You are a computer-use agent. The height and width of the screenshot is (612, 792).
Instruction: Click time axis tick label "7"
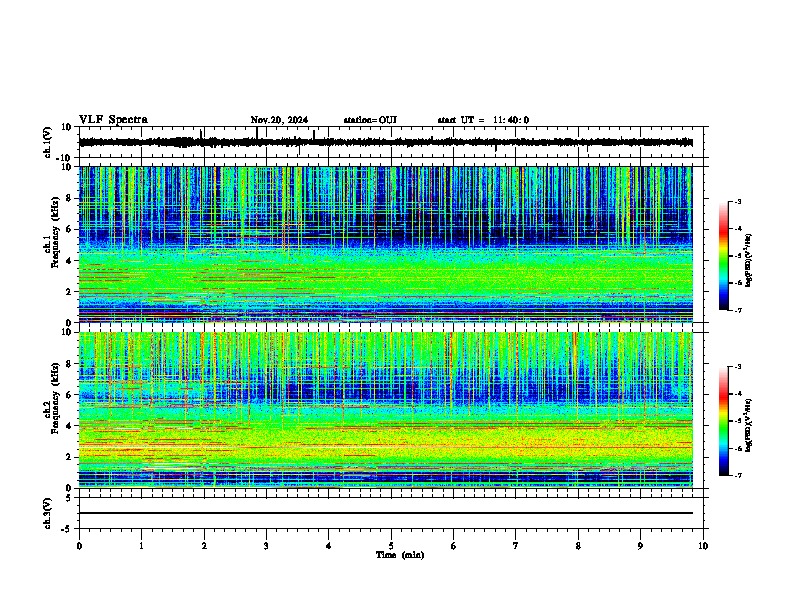[516, 546]
